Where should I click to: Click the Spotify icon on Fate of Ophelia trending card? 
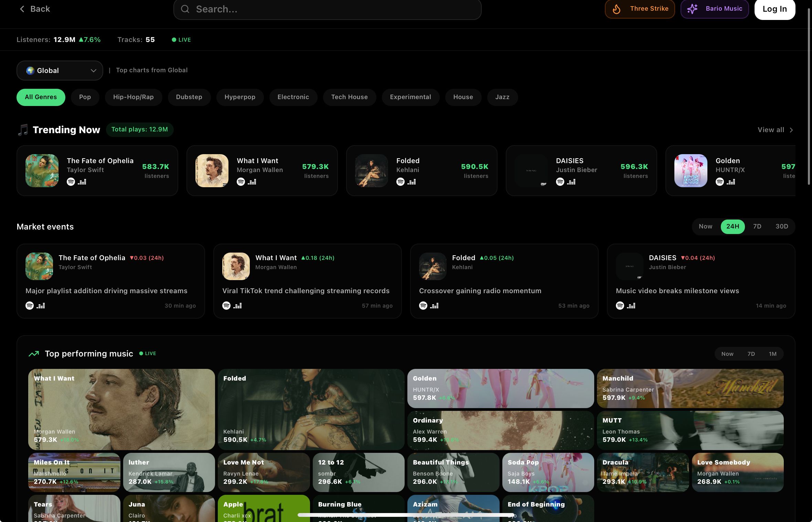pos(71,182)
